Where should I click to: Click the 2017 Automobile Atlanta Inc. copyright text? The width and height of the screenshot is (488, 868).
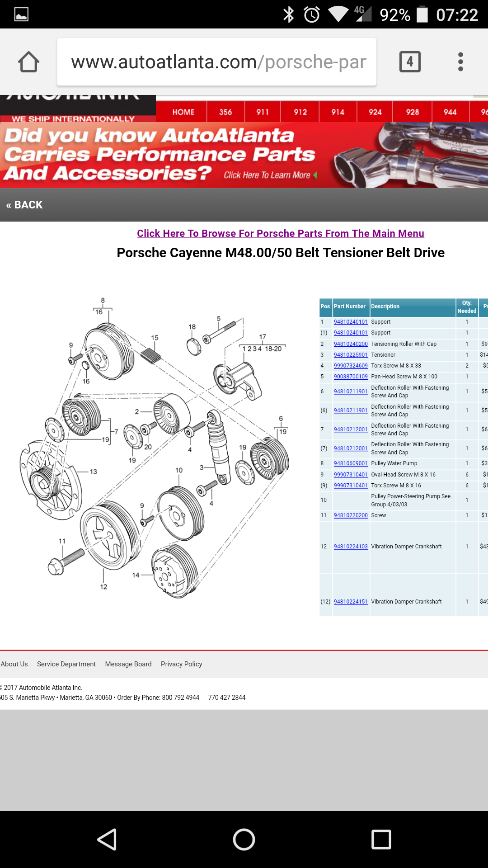point(41,688)
